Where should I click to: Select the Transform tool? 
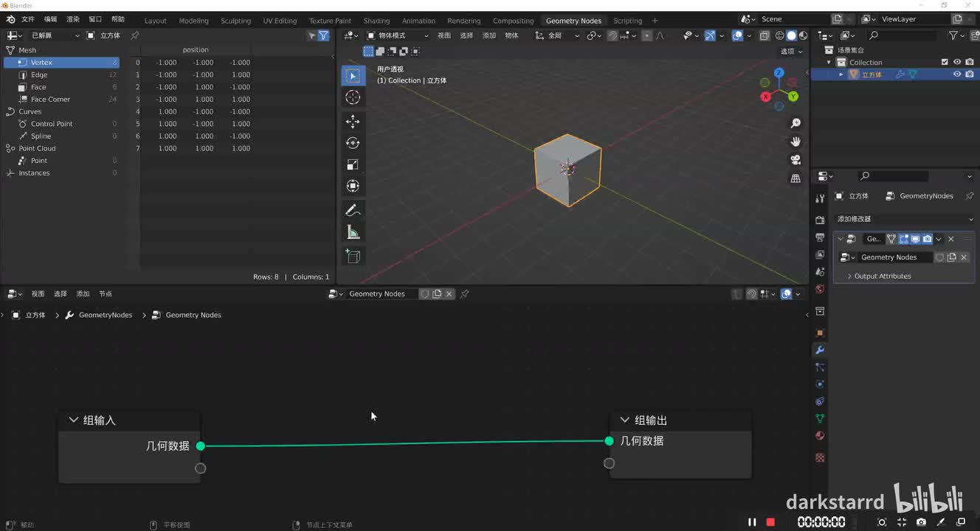[x=353, y=187]
